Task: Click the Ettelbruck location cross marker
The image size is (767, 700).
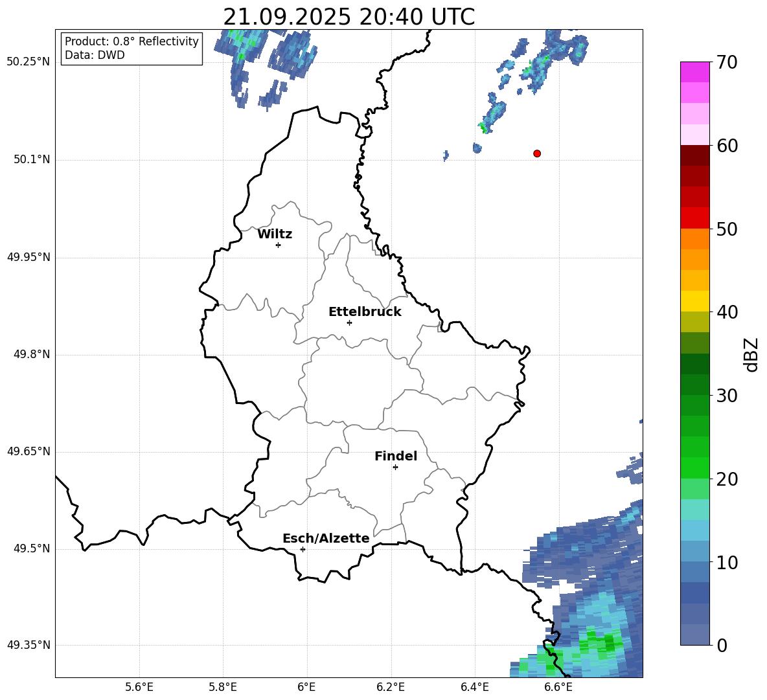Action: [349, 322]
